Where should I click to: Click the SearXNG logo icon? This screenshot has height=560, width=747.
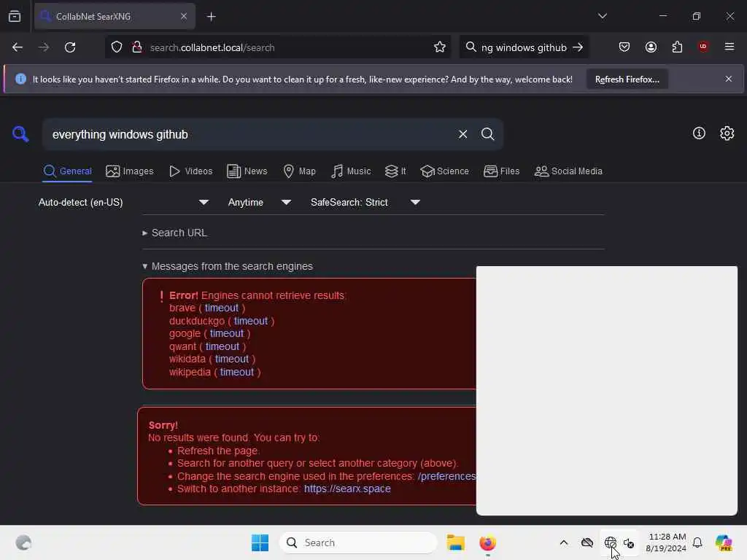click(20, 134)
